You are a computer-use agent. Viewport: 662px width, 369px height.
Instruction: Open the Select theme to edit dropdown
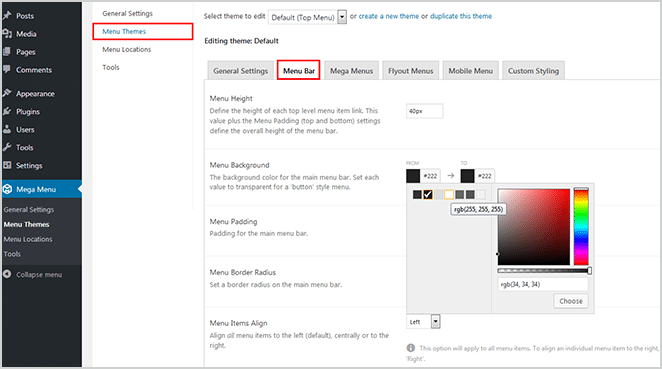coord(307,17)
